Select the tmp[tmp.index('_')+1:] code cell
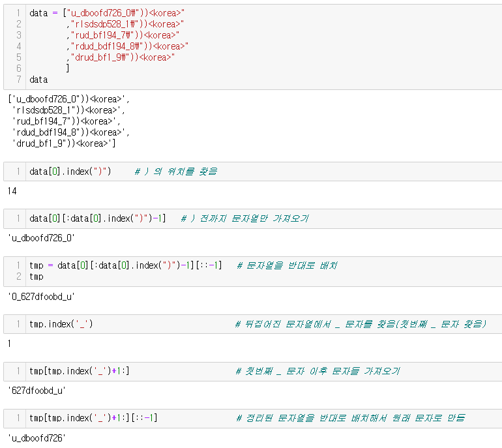 (x=253, y=371)
